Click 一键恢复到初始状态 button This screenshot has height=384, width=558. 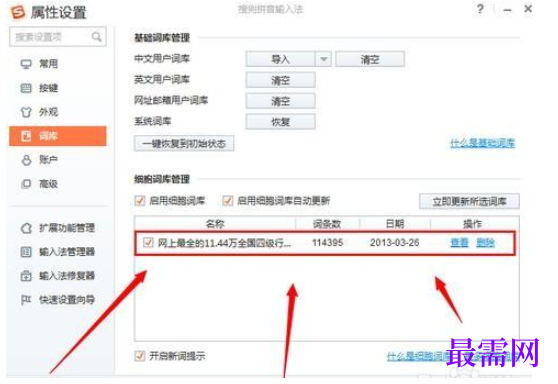tap(184, 143)
